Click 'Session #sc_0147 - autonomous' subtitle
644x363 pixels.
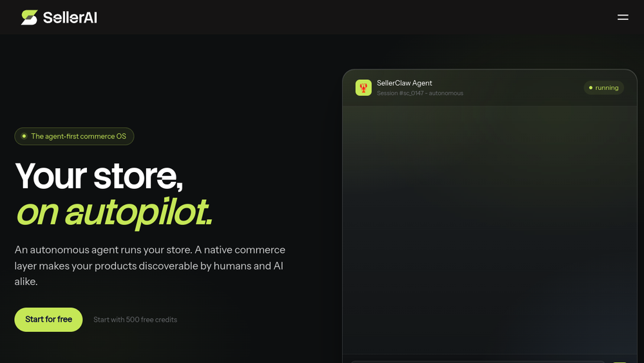pyautogui.click(x=420, y=93)
